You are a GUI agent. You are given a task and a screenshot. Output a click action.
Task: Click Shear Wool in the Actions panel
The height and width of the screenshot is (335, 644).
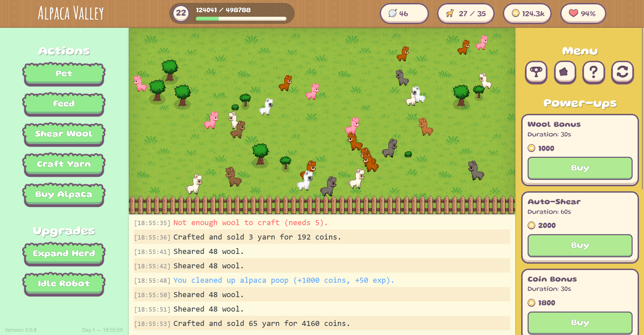click(64, 134)
